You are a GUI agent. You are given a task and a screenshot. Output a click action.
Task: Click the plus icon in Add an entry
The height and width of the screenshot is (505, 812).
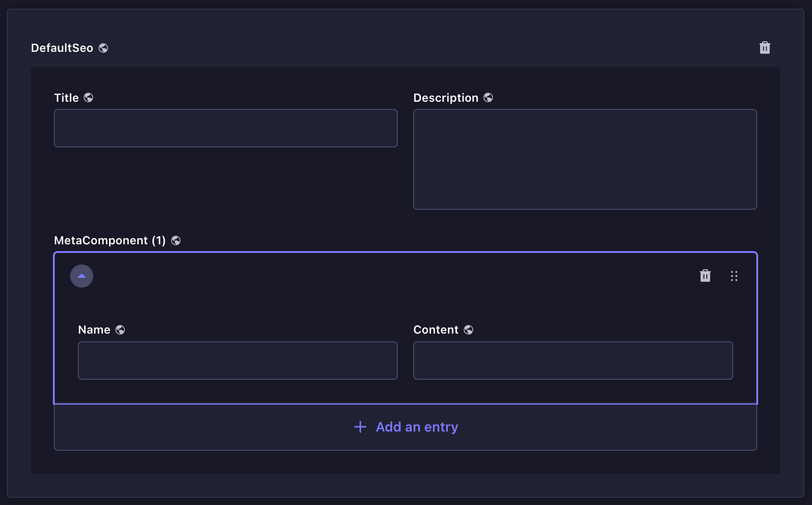[x=360, y=427]
